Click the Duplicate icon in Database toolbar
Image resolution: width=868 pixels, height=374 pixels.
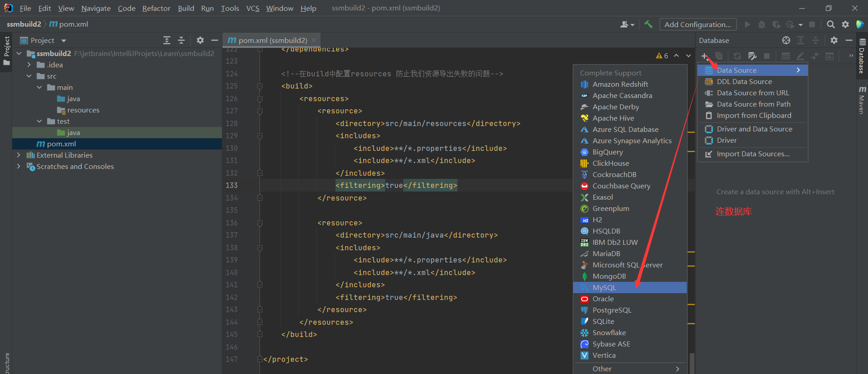tap(719, 56)
